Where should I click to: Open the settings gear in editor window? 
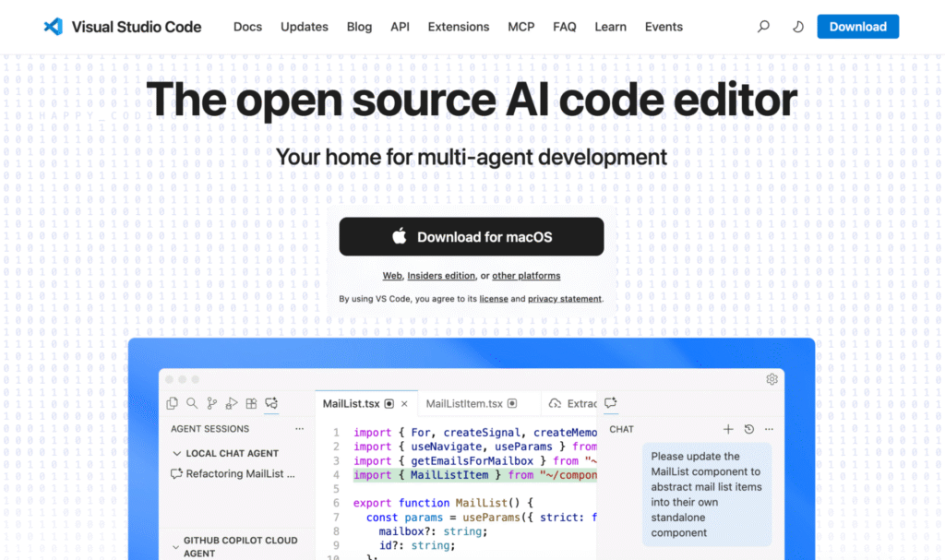point(772,379)
